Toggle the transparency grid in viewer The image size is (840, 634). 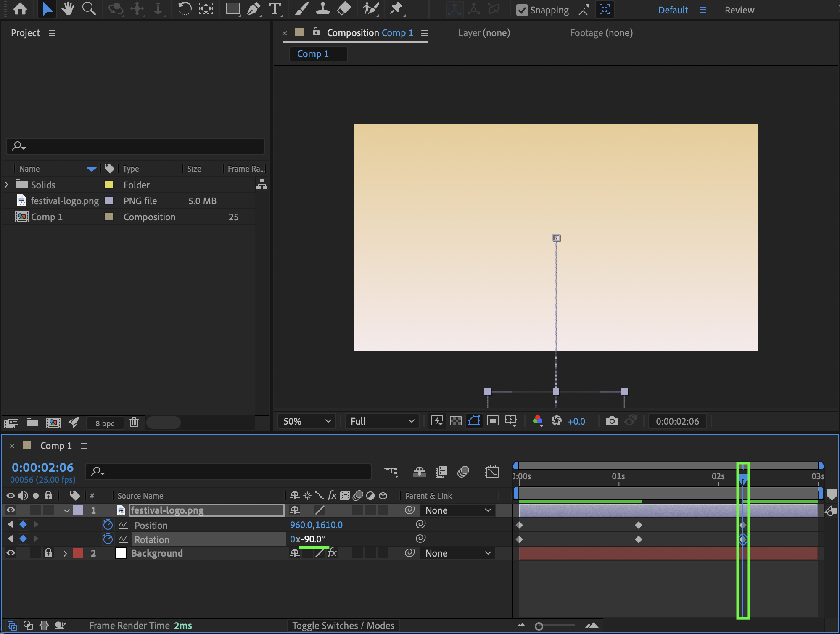456,421
